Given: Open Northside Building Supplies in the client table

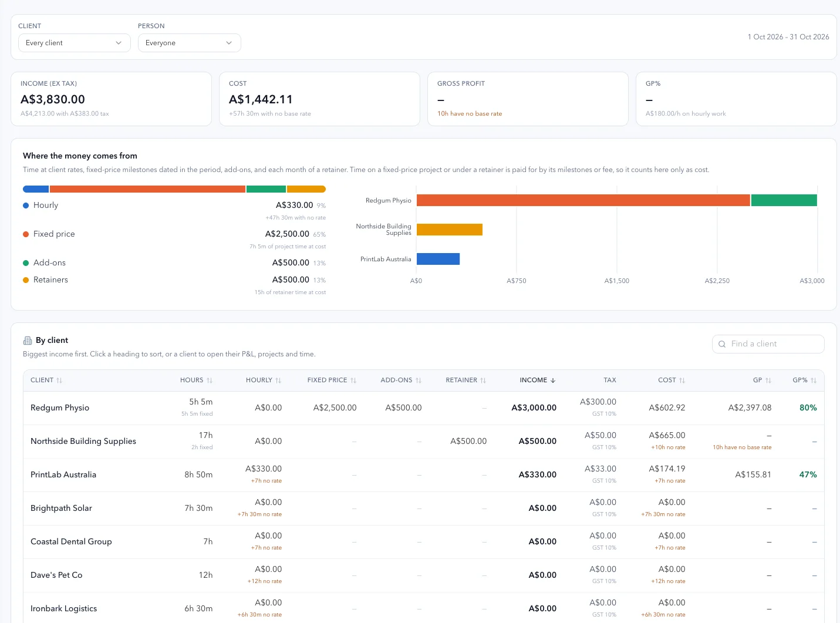Looking at the screenshot, I should [423, 442].
